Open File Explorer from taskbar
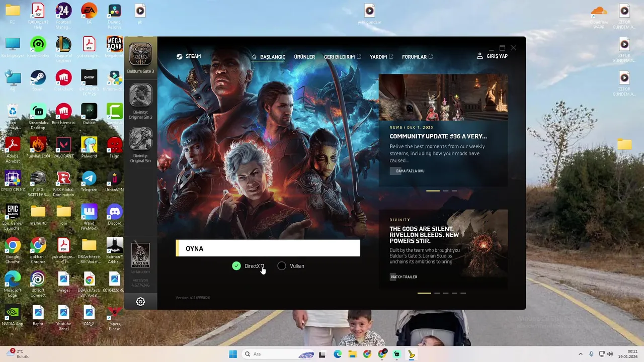 click(x=352, y=354)
